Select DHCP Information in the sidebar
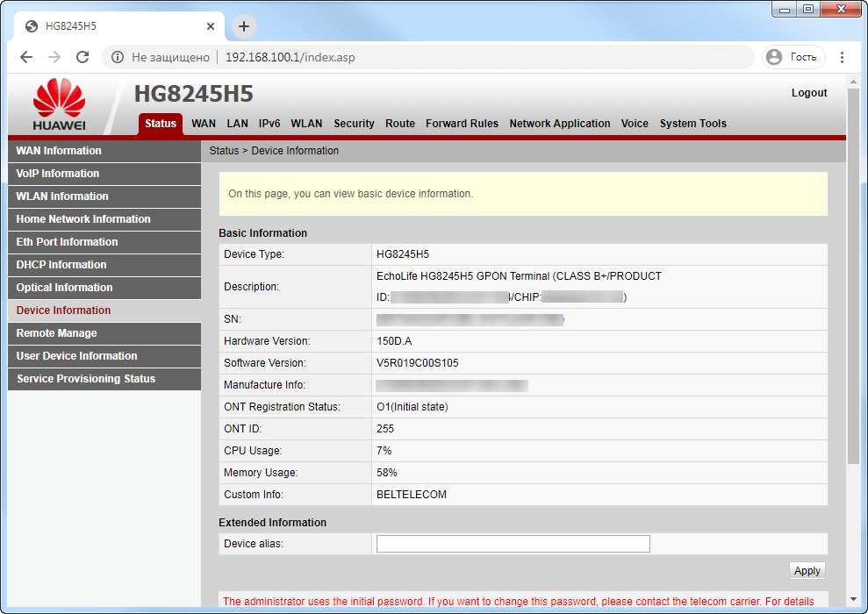Viewport: 868px width, 614px height. 61,265
